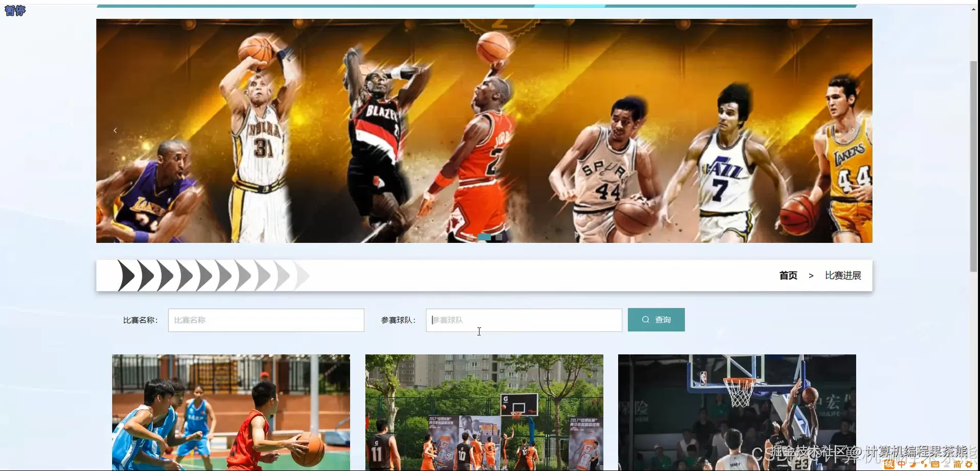Go to 首页 in the breadcrumb
The image size is (980, 471).
788,276
